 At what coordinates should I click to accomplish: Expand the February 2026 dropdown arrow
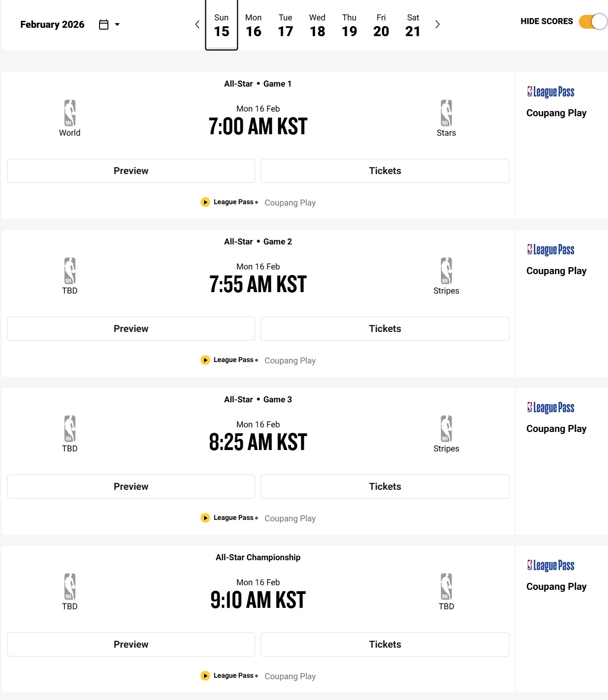[117, 25]
